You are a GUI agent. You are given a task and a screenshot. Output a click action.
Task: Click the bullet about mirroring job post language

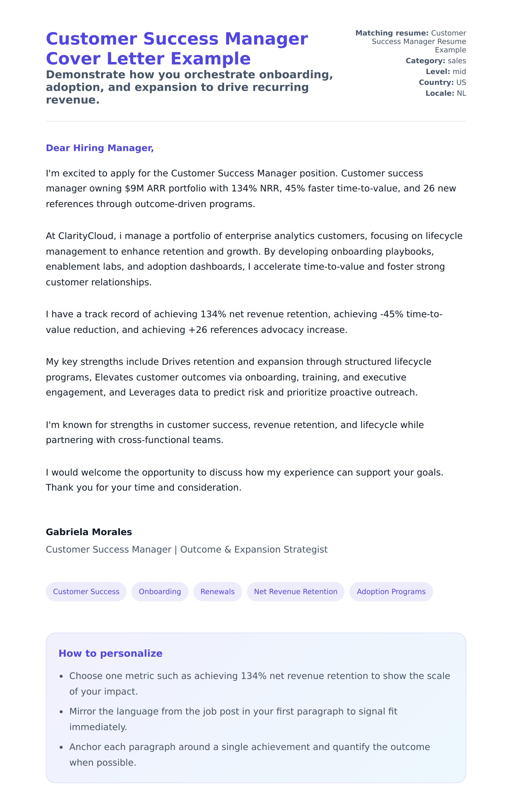(233, 719)
